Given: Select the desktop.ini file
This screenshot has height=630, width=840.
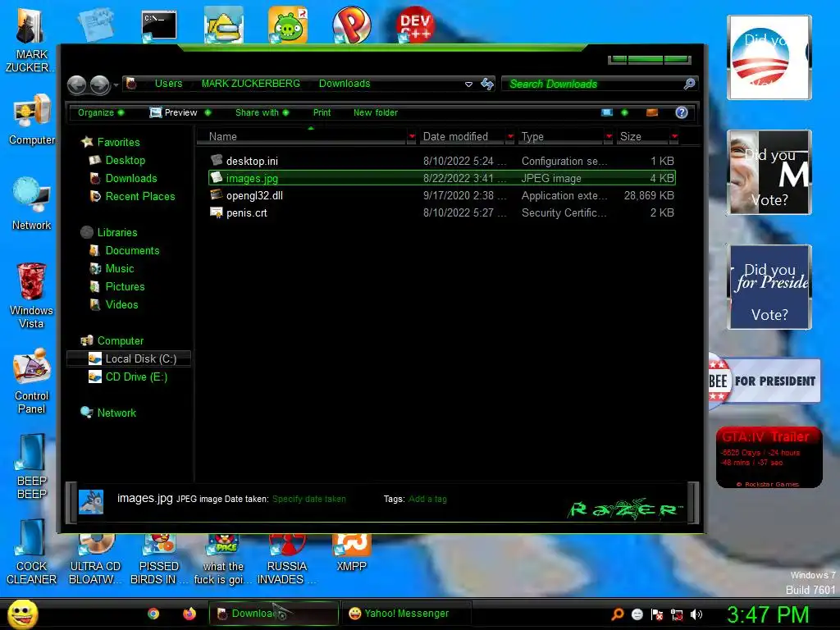Looking at the screenshot, I should point(442,161).
